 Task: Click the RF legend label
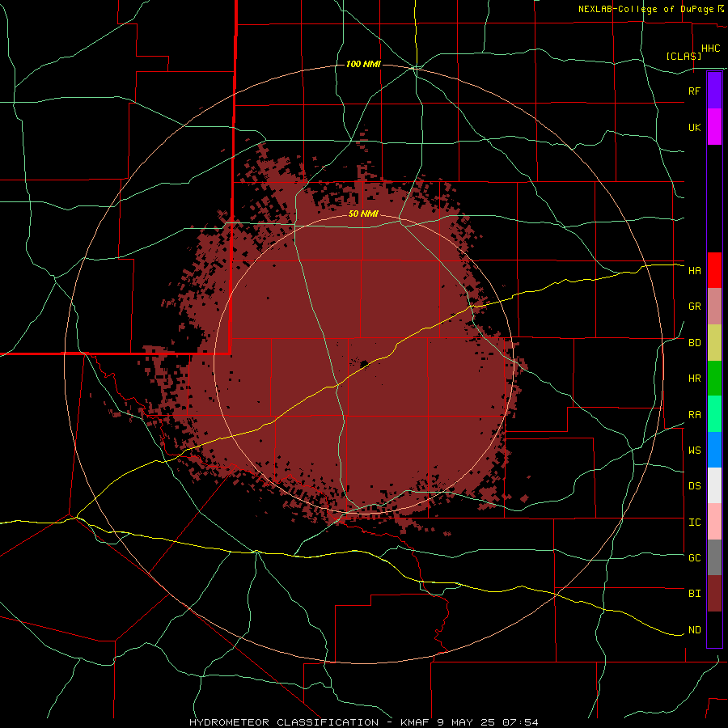click(x=694, y=91)
